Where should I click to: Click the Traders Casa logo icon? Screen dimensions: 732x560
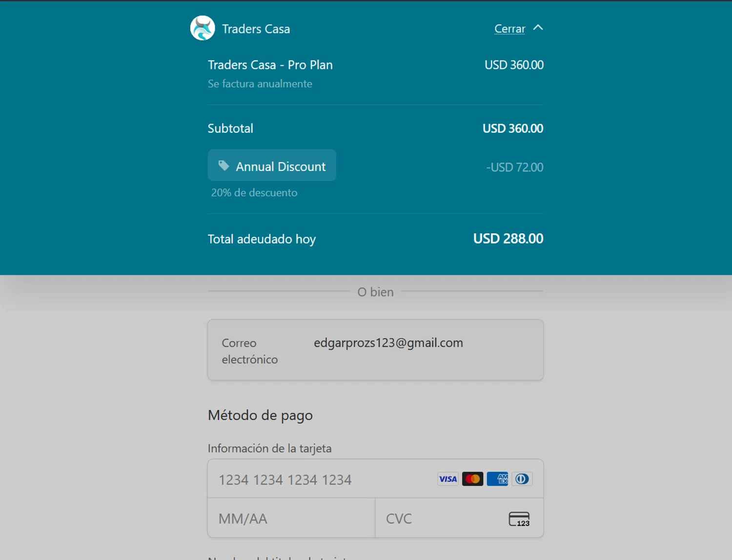tap(203, 28)
